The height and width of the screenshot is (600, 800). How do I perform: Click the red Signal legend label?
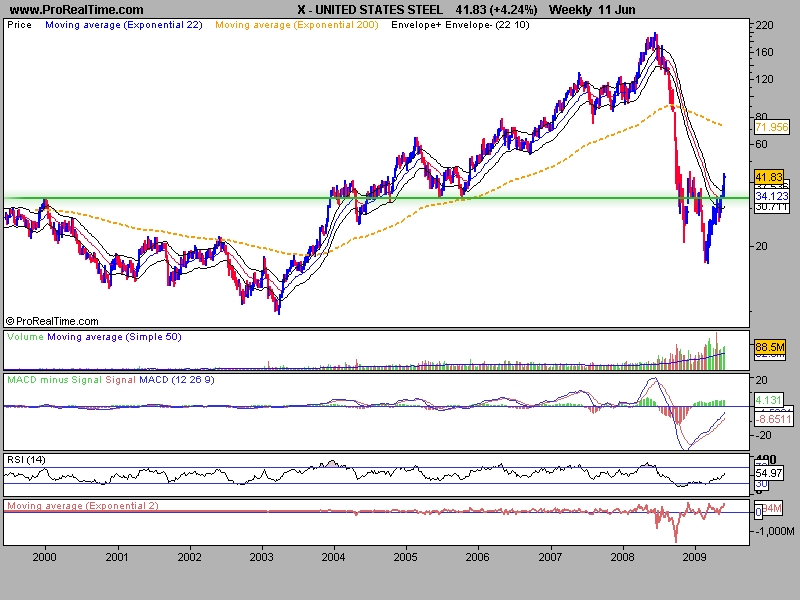click(x=120, y=380)
